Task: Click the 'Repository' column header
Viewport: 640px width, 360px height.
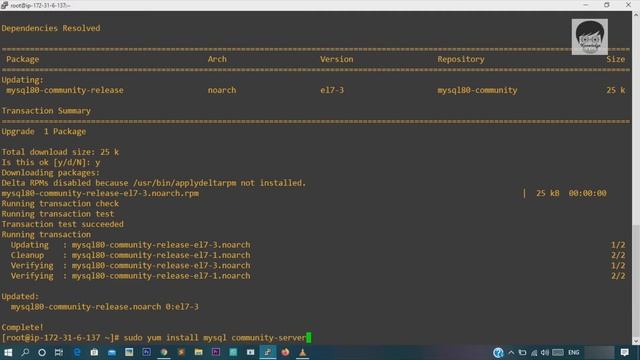Action: pos(461,59)
